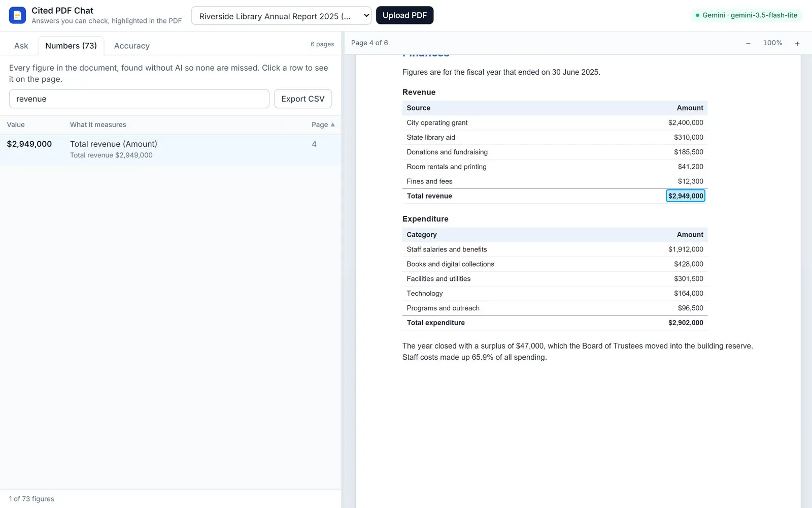This screenshot has height=508, width=812.
Task: Click the Technology expenditure label
Action: pos(425,294)
